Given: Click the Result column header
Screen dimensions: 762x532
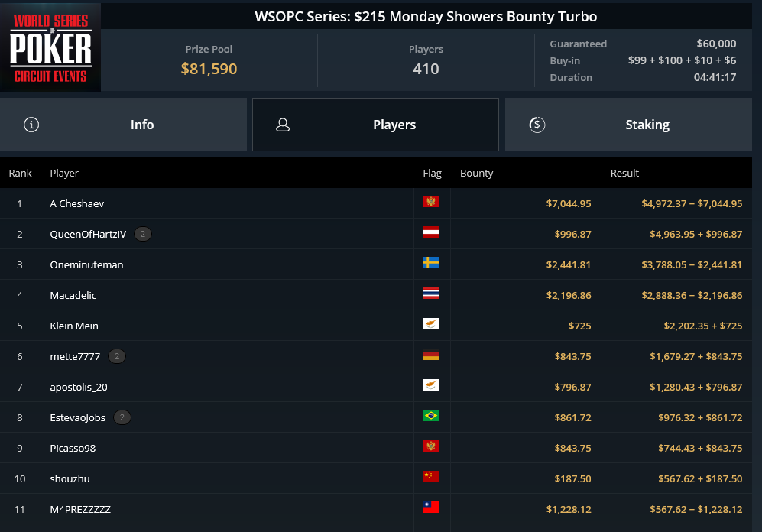Looking at the screenshot, I should point(624,174).
